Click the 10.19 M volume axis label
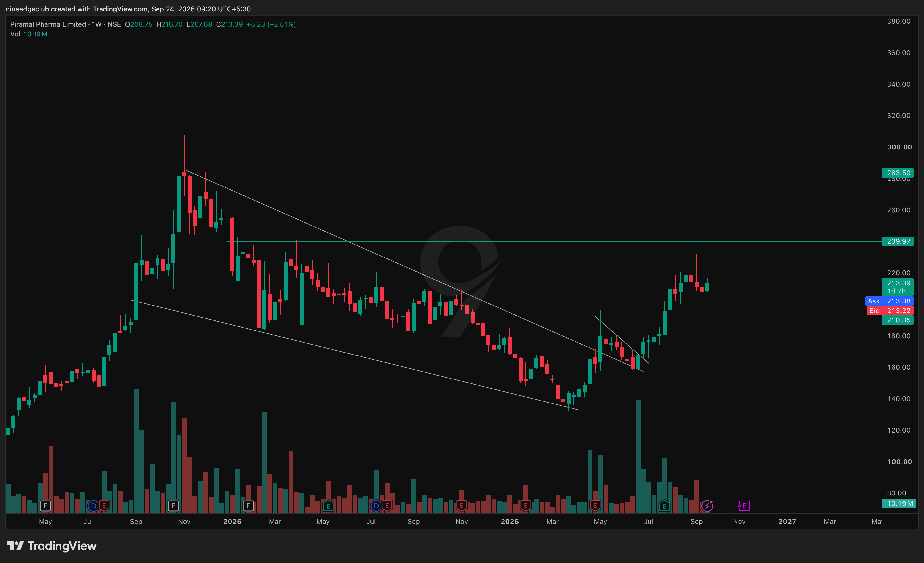 click(899, 503)
